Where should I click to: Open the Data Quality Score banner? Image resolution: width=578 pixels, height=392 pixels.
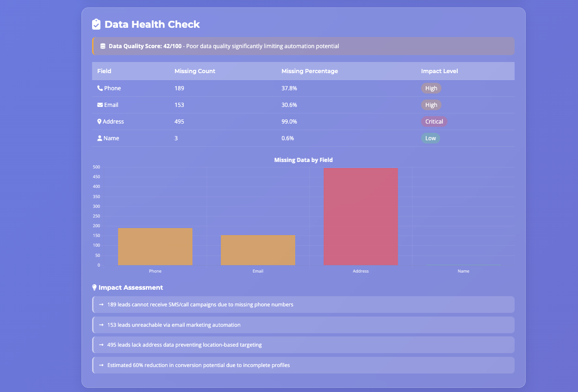(x=304, y=46)
